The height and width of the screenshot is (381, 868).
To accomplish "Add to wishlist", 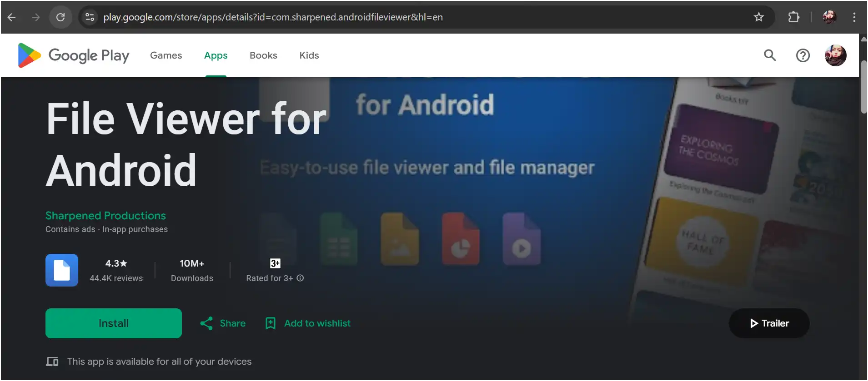I will pos(308,323).
